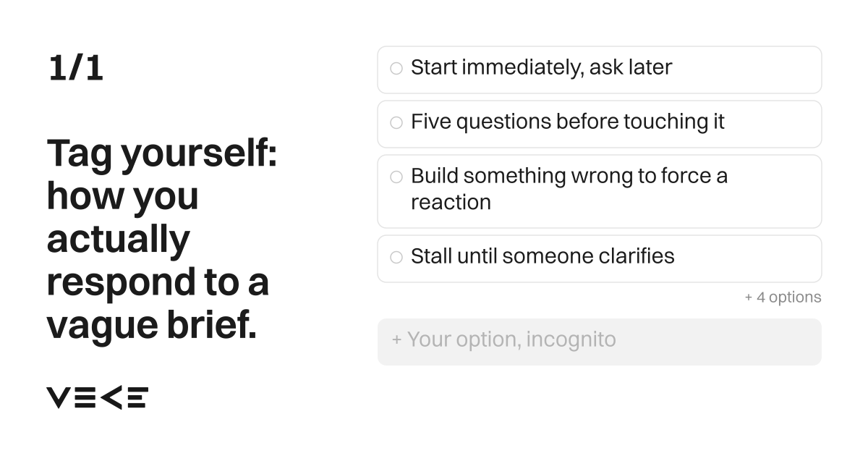Click the plus sign in the incognito field
Viewport: 868px width, 456px height.
tap(397, 339)
